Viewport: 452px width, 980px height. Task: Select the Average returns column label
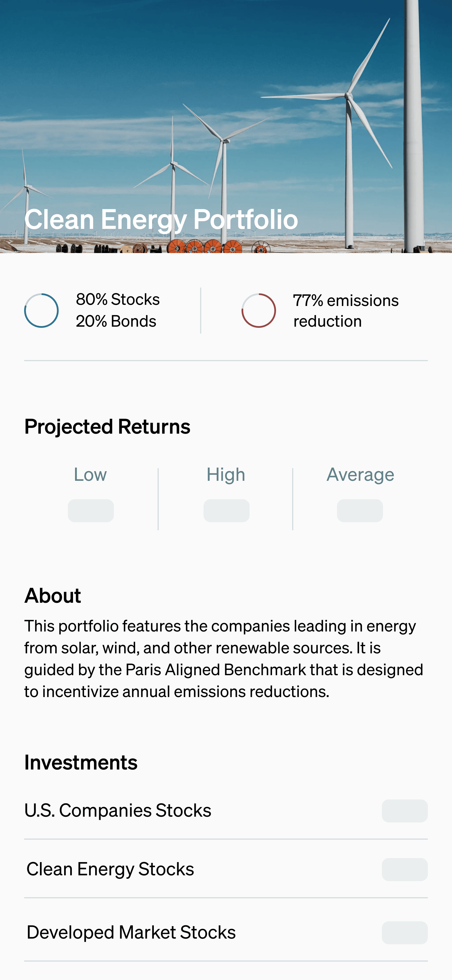360,475
